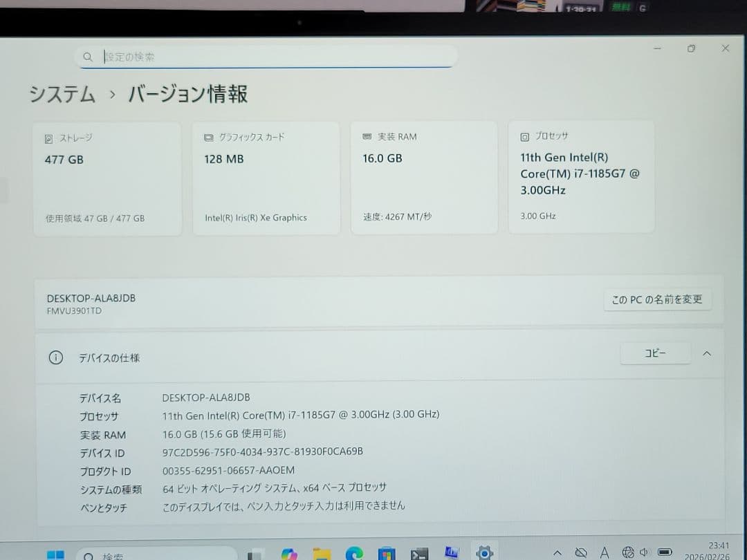The height and width of the screenshot is (560, 747).
Task: Open network status from the tray
Action: 628,552
